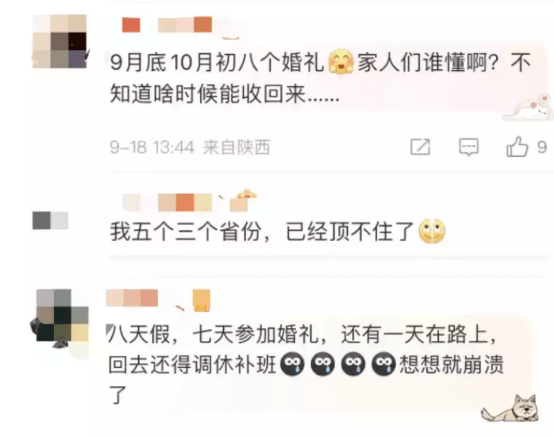Tap the like count number 9
554x437 pixels.
click(x=542, y=147)
